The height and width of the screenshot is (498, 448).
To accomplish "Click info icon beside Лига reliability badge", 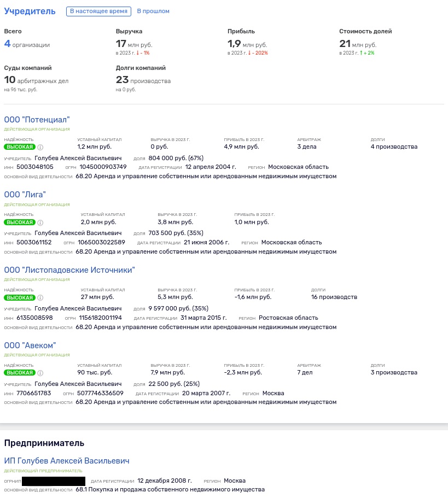I will [40, 222].
